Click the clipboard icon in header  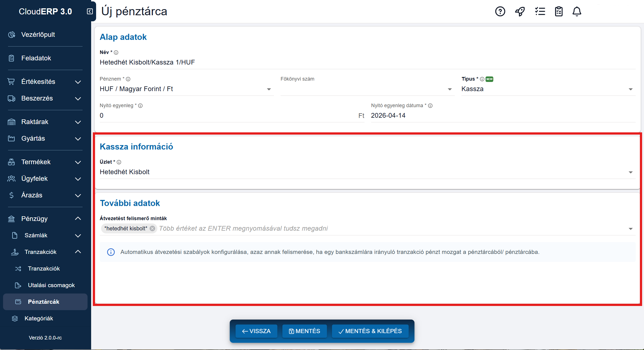(559, 12)
